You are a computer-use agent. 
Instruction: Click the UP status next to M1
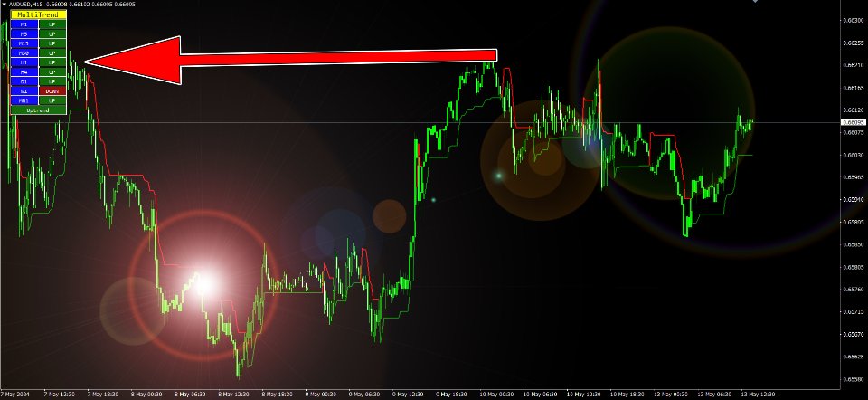(53, 24)
